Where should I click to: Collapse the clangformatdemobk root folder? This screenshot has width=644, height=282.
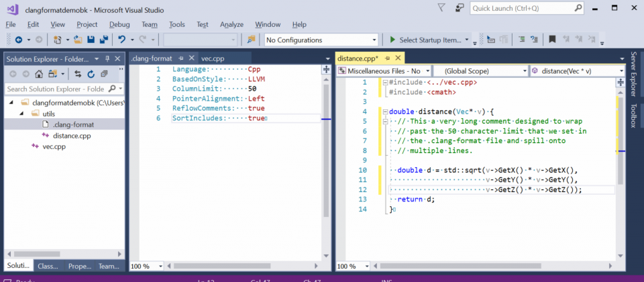tap(11, 102)
